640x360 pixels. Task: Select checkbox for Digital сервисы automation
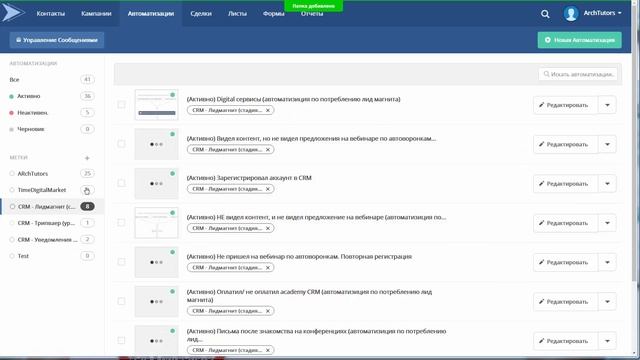(121, 104)
